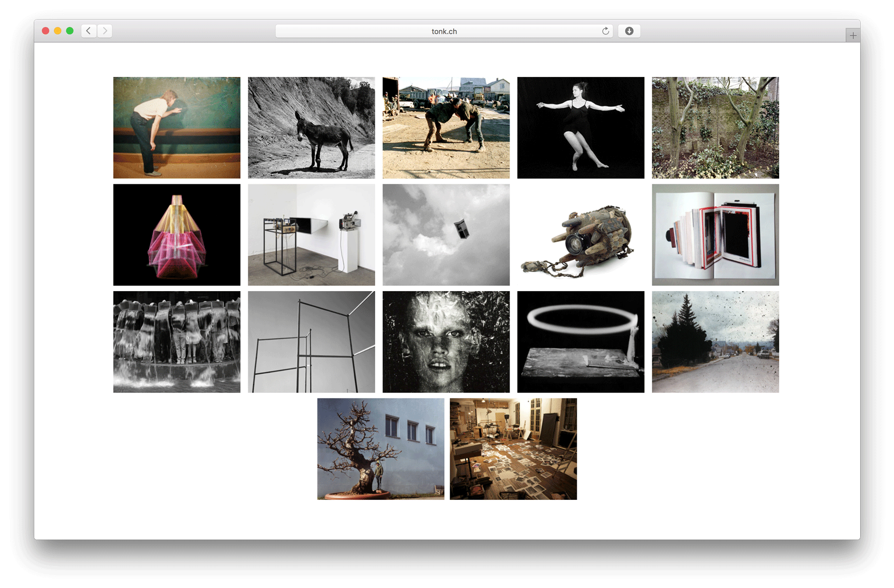Viewport: 894px width, 588px height.
Task: Open the object falling through clouds photo
Action: [x=446, y=235]
